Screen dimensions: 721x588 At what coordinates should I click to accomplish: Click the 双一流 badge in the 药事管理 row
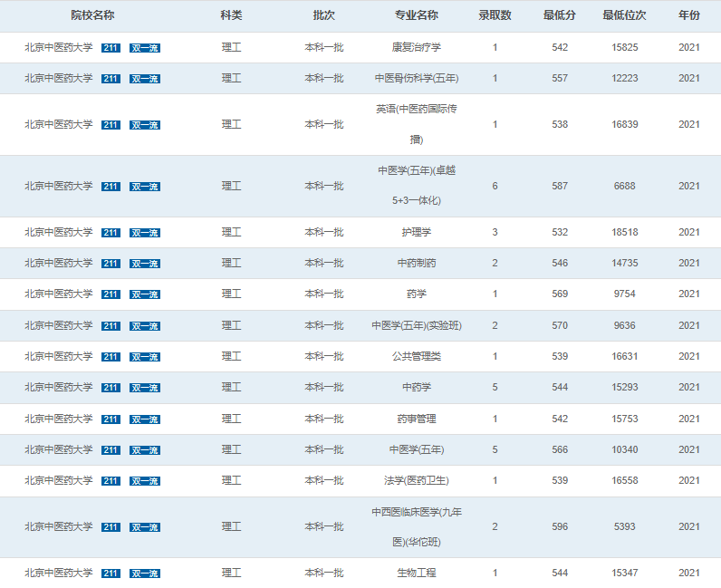point(145,419)
